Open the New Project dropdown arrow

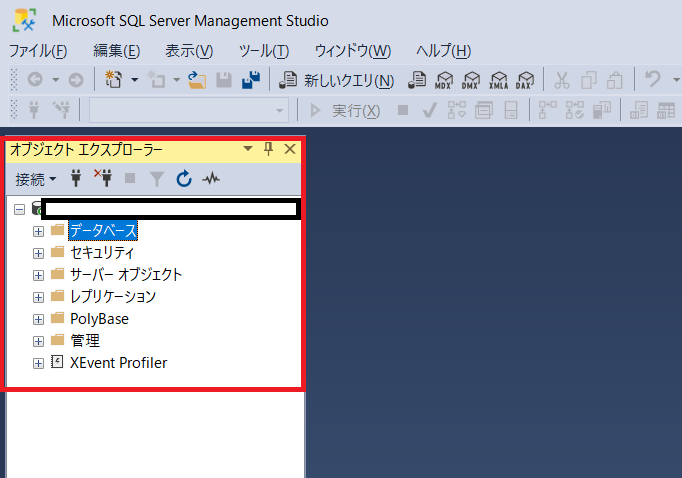pos(134,80)
